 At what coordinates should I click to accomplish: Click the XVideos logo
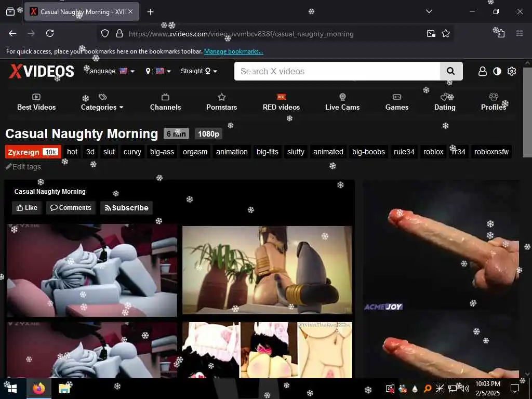42,71
